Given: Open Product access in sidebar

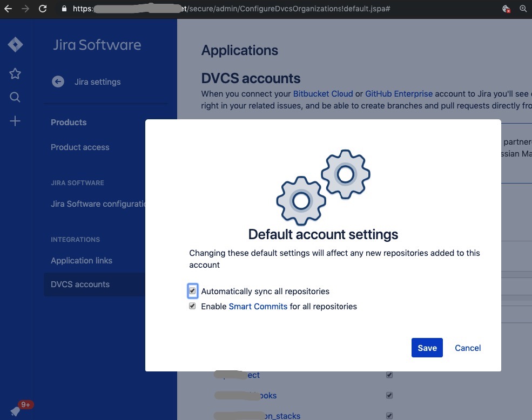Looking at the screenshot, I should click(x=80, y=147).
